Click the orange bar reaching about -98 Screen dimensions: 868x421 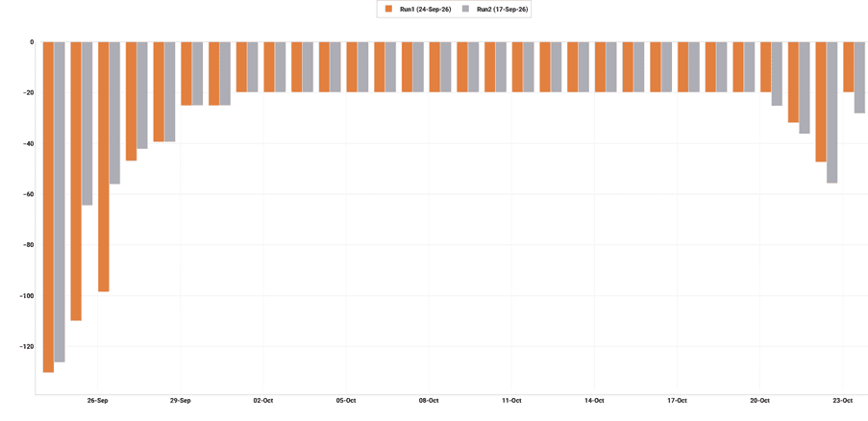point(104,166)
